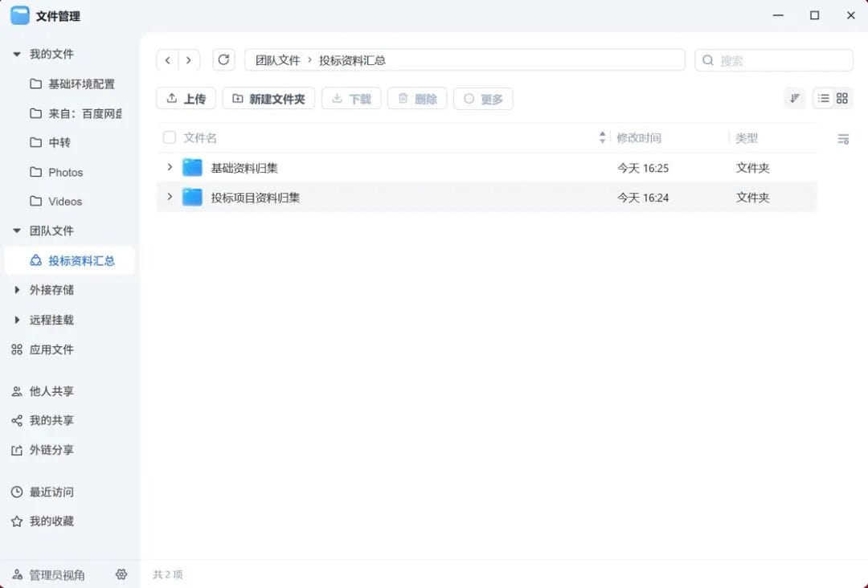
Task: Collapse the 我的文件 tree section
Action: 17,54
